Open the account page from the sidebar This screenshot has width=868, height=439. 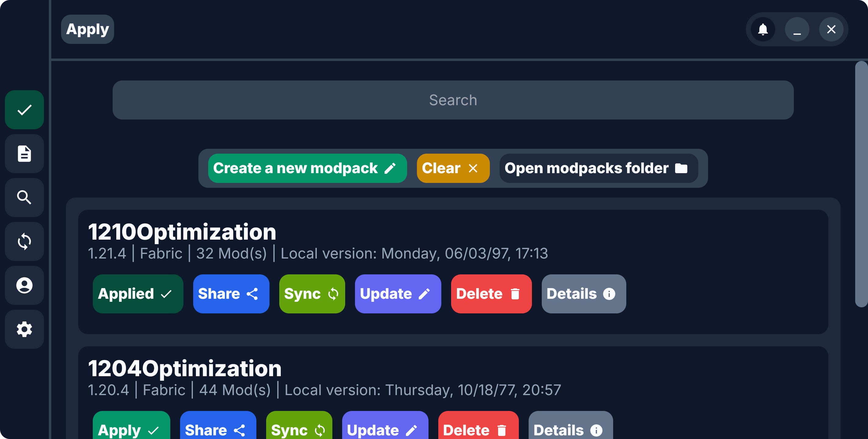click(x=24, y=285)
